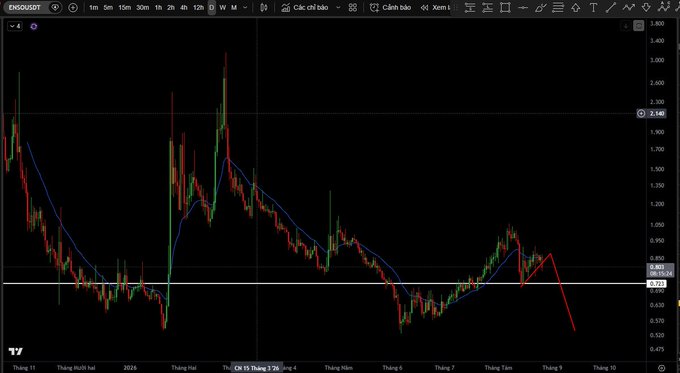The height and width of the screenshot is (373, 680).
Task: Select the arrow up marker tool
Action: (575, 7)
